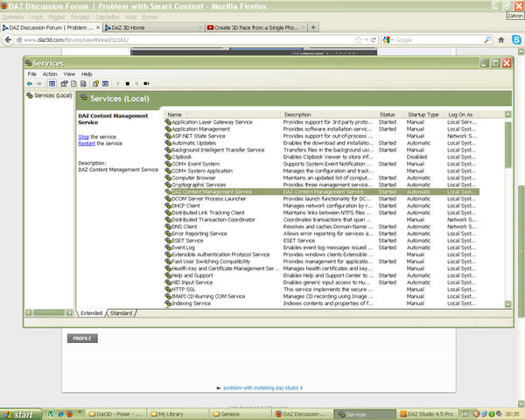Viewport: 525px width, 420px height.
Task: Click the Forward arrow in Services toolbar
Action: coord(38,84)
